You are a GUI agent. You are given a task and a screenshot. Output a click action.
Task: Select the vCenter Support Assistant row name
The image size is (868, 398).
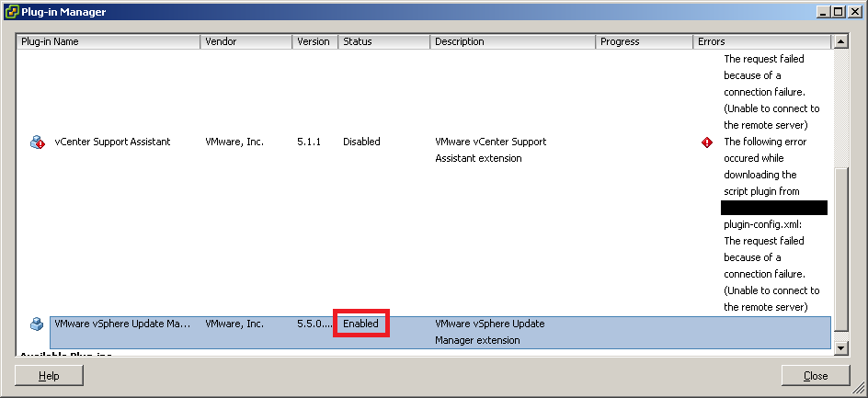coord(112,142)
